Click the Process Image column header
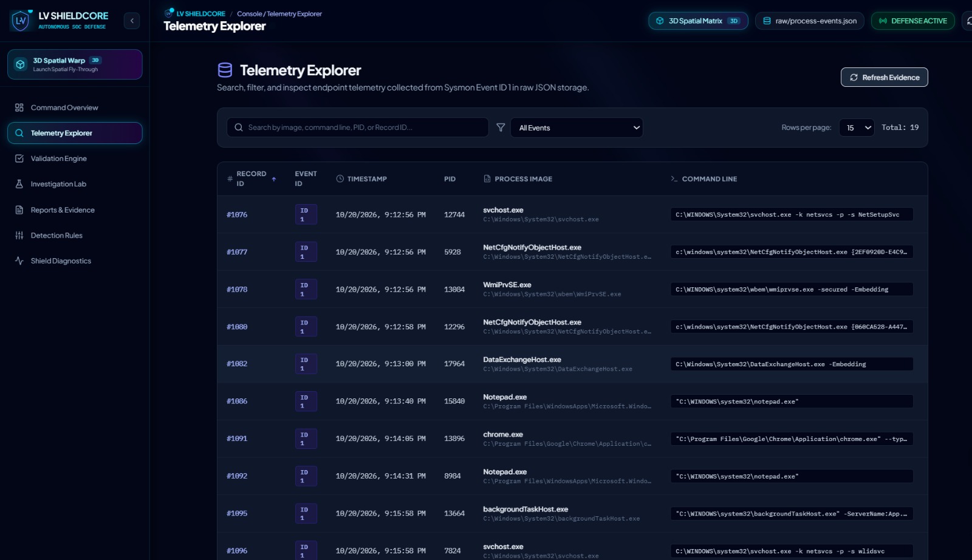The image size is (972, 560). [x=518, y=179]
